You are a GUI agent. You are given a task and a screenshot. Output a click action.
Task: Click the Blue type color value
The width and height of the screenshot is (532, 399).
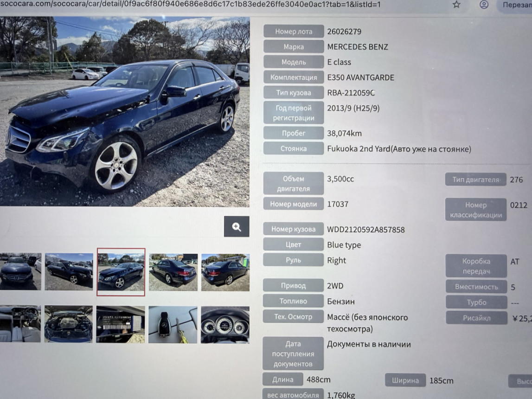[344, 245]
